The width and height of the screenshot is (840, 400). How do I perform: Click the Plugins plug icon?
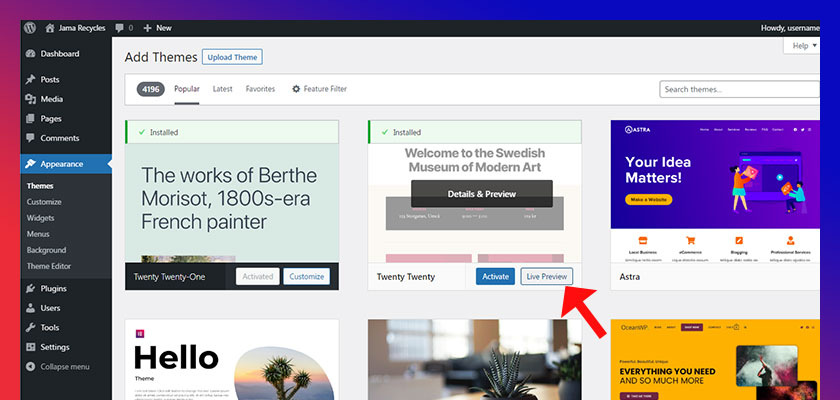point(31,289)
